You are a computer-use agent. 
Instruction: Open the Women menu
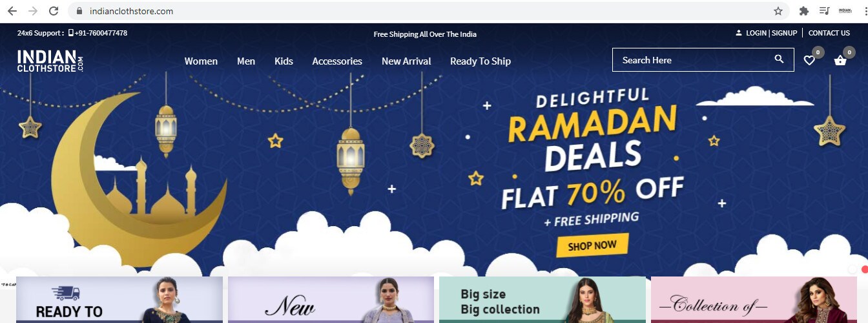[201, 61]
